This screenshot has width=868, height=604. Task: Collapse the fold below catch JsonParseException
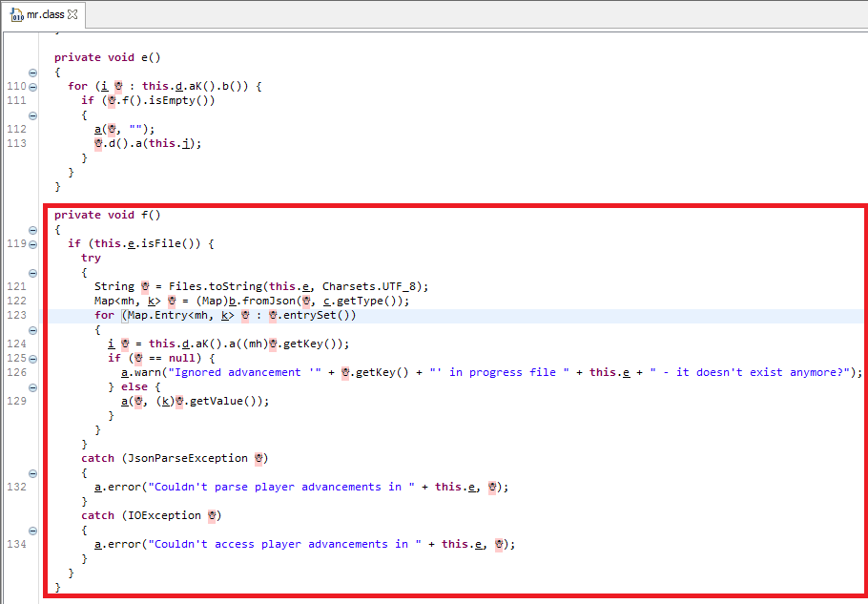click(32, 473)
